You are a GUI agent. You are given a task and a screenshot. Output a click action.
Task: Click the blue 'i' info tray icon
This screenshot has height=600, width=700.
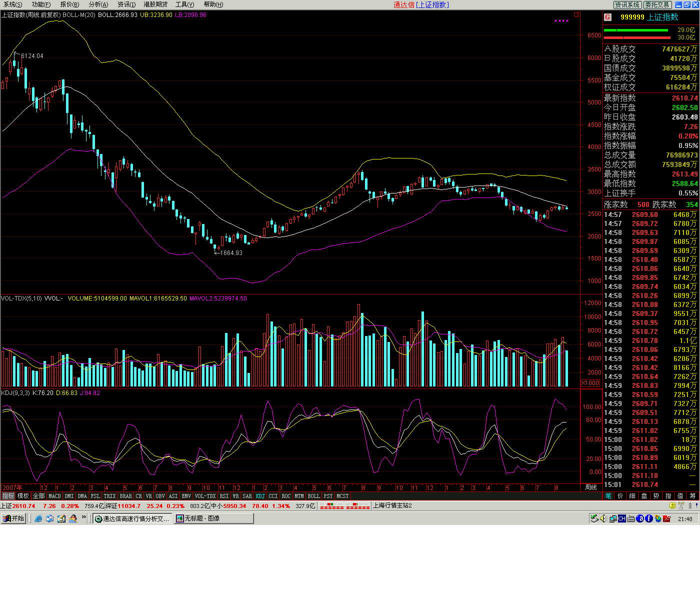click(x=649, y=518)
